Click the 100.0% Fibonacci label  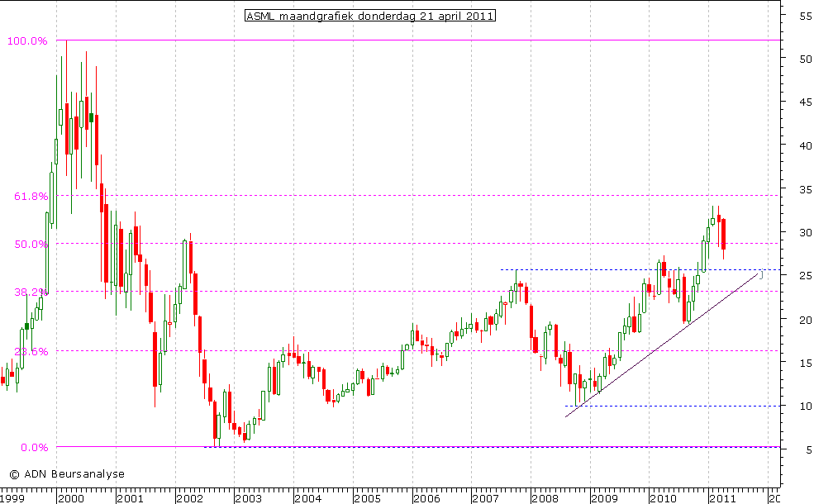(x=27, y=41)
